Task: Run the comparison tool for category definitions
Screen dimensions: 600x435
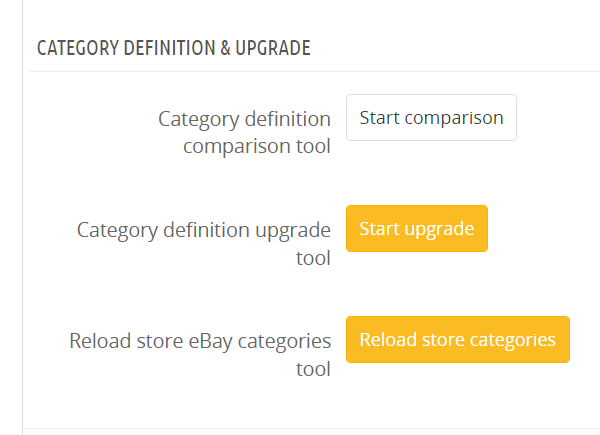Action: click(431, 118)
